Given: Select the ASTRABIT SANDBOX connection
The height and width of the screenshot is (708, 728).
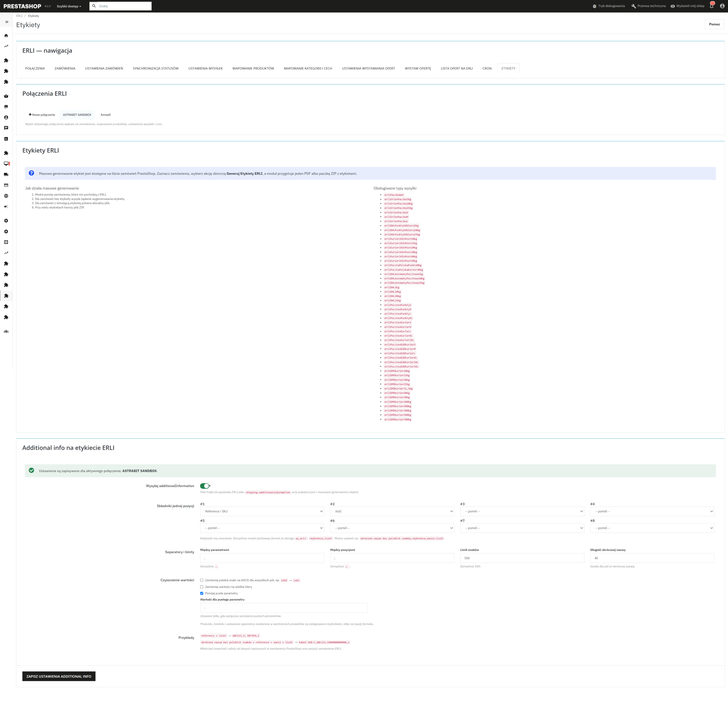Looking at the screenshot, I should click(x=77, y=115).
